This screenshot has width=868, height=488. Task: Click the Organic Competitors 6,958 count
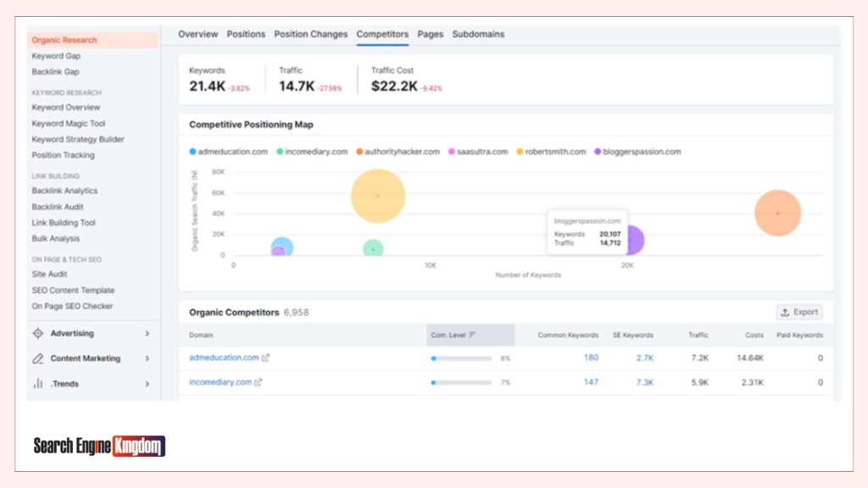[296, 313]
